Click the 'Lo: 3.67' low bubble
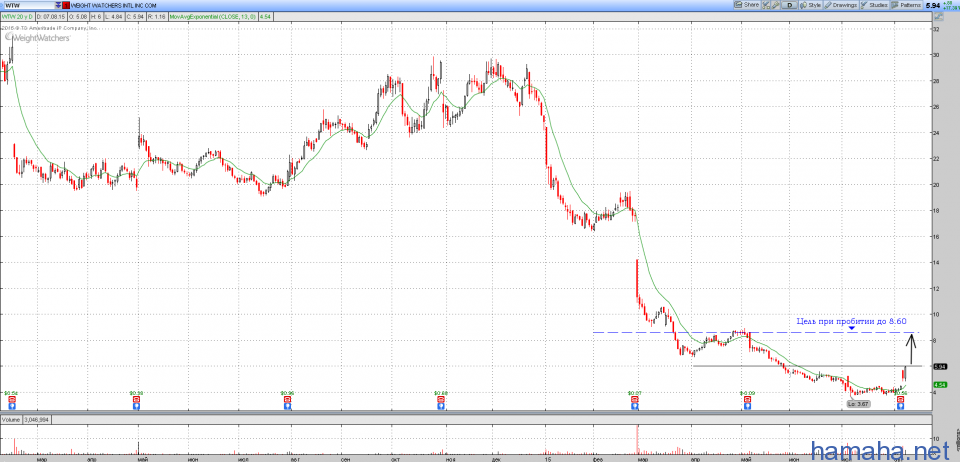Viewport: 960px width, 462px height. (857, 404)
